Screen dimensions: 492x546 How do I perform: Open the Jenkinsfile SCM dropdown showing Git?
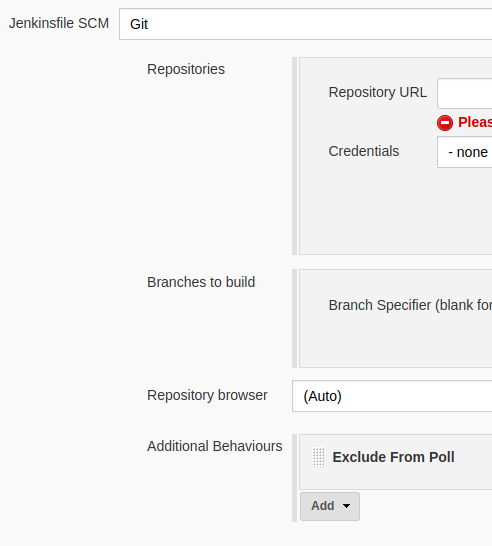pos(305,24)
